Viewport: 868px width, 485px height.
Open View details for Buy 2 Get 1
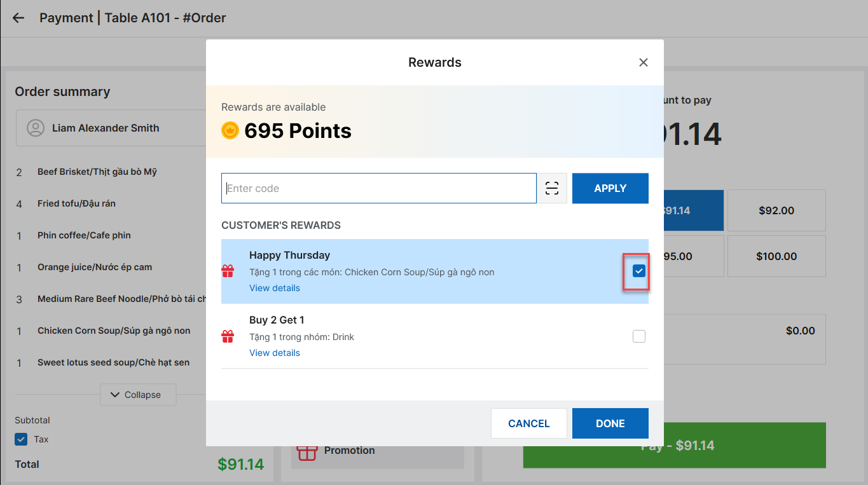tap(275, 353)
